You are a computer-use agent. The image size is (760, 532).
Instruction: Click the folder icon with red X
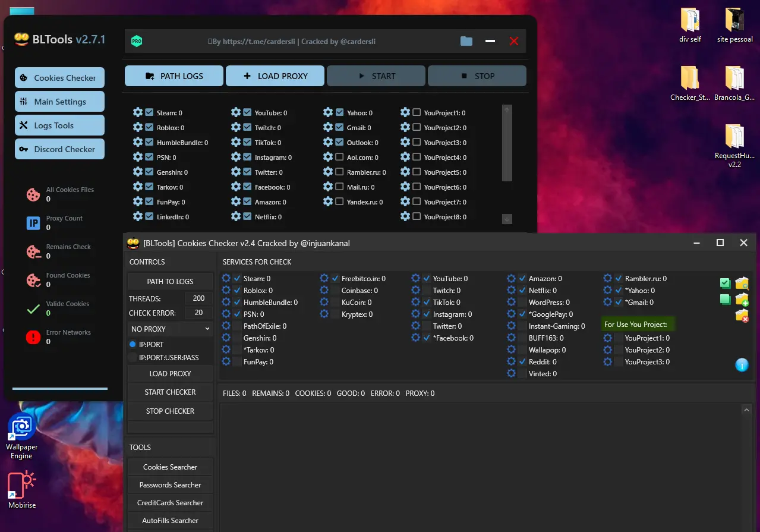tap(742, 316)
